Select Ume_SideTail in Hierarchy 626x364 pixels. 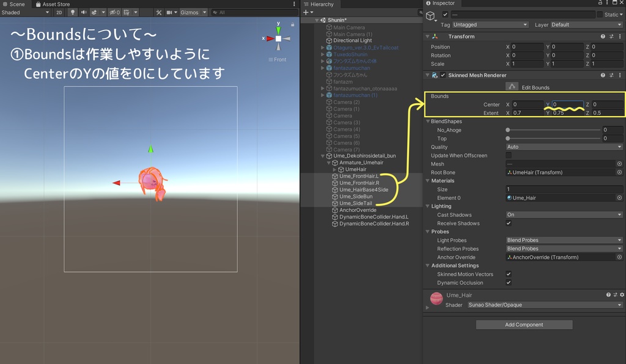click(356, 203)
